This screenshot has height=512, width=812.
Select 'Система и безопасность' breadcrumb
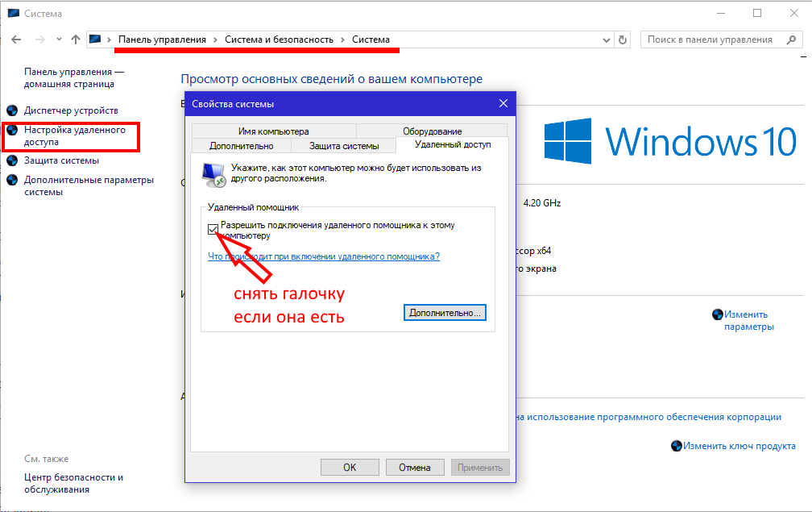tap(279, 40)
